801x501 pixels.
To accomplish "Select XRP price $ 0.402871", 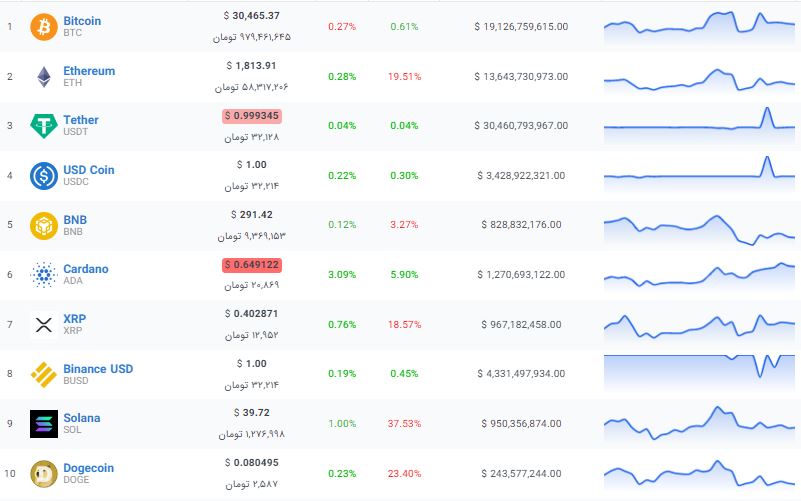I will (x=251, y=314).
